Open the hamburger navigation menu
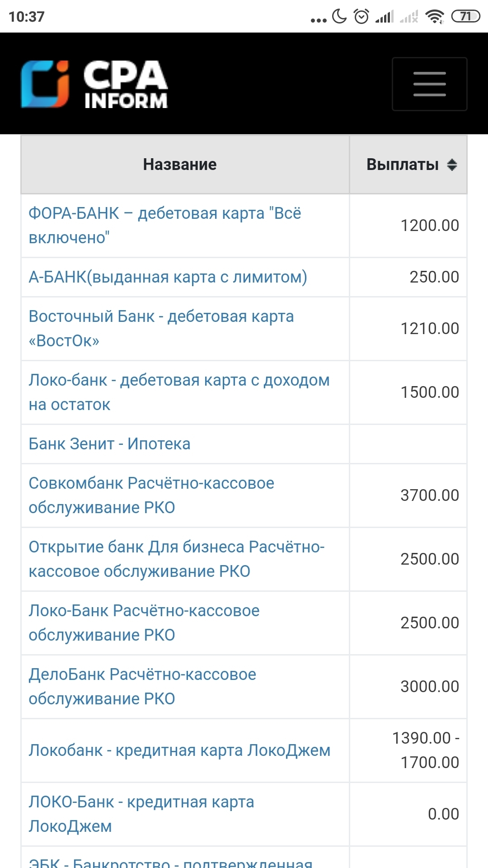The height and width of the screenshot is (868, 488). (429, 84)
